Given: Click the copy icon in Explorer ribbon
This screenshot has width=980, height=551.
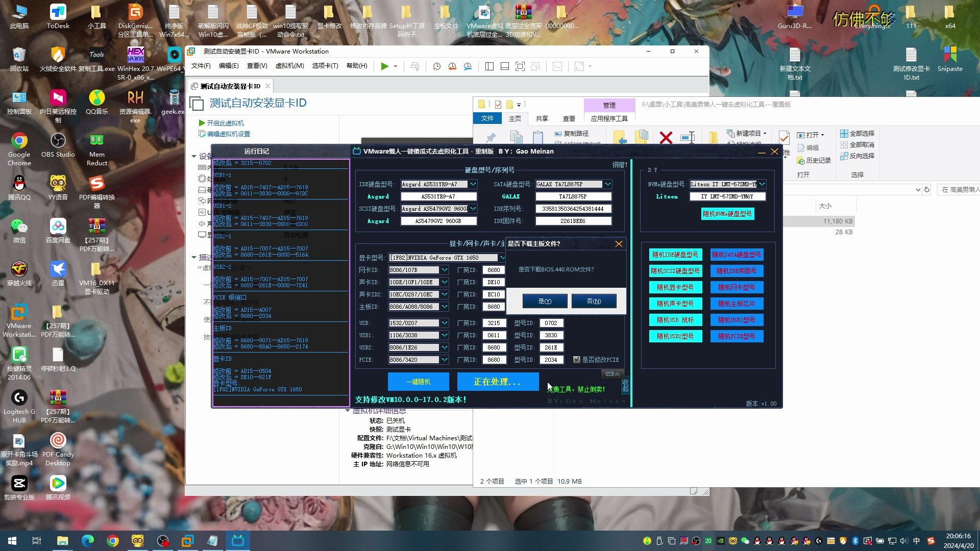Looking at the screenshot, I should point(517,137).
